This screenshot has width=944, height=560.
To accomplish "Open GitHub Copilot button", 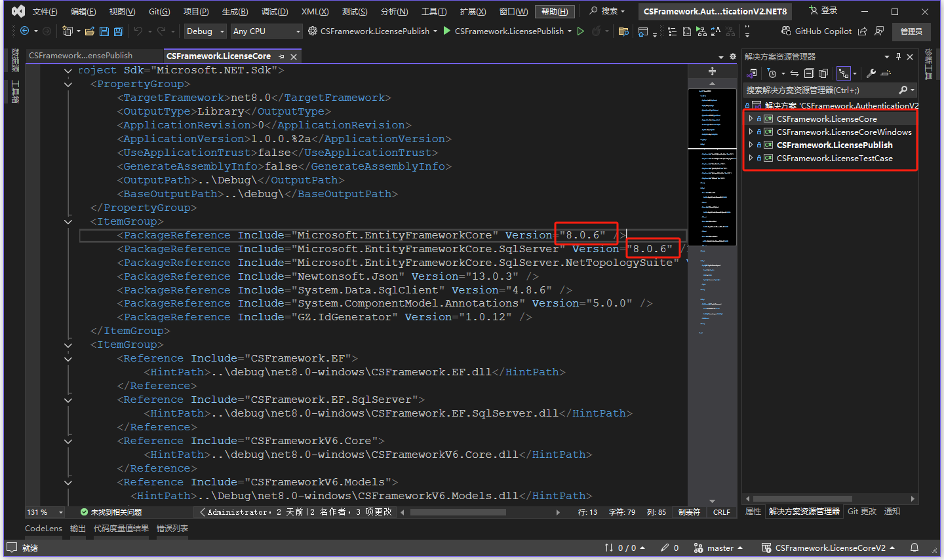I will click(816, 31).
